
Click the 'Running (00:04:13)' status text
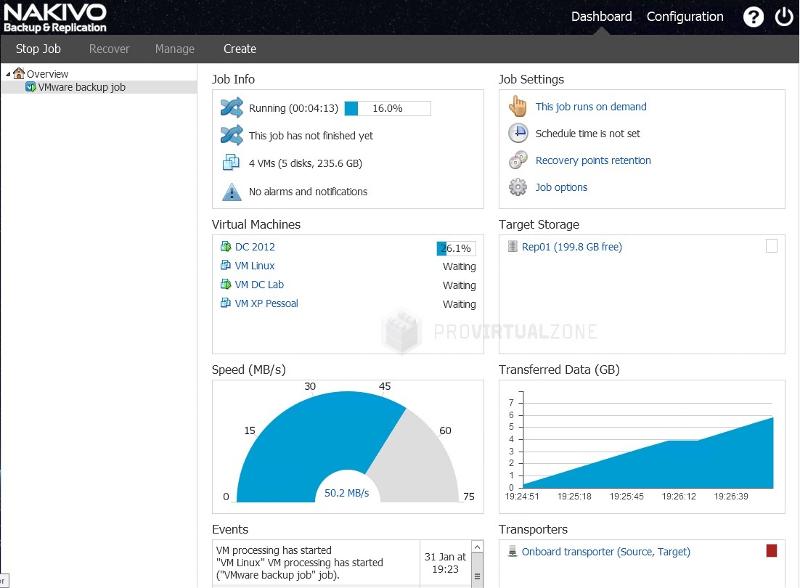point(293,108)
